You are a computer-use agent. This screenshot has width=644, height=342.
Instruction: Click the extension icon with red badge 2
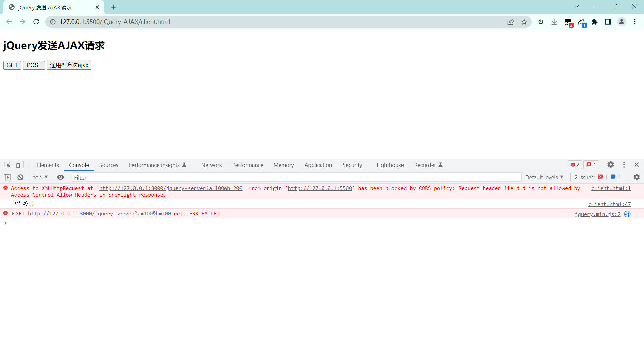click(x=568, y=22)
